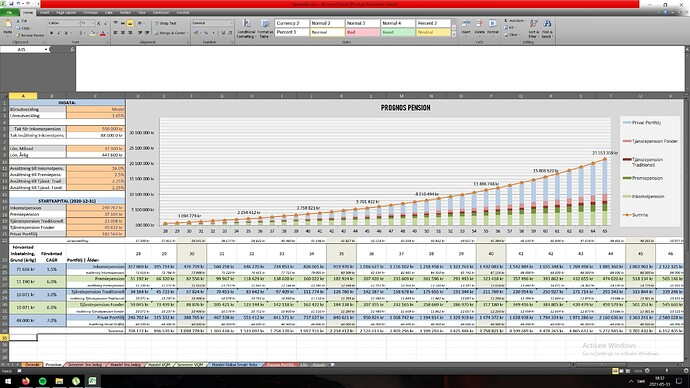
Task: Apply the Good cell style
Action: [x=397, y=32]
